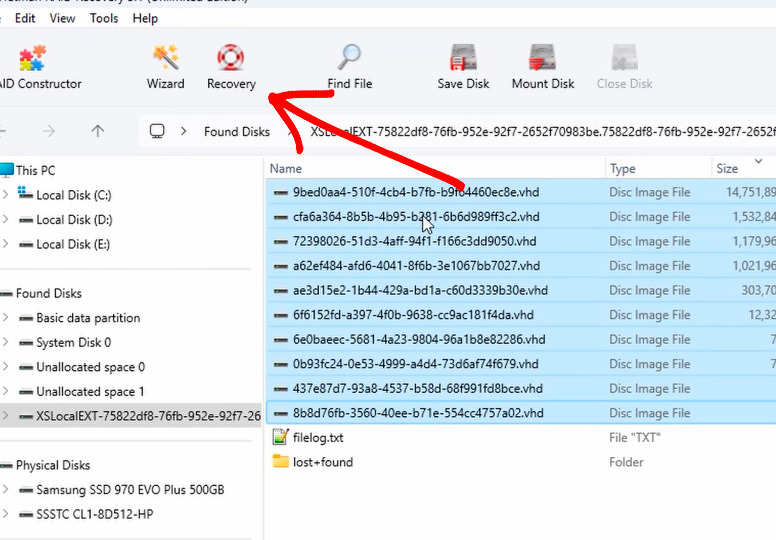Click disk icon of 8b8d76fb vhd file
The image size is (776, 540).
click(281, 413)
